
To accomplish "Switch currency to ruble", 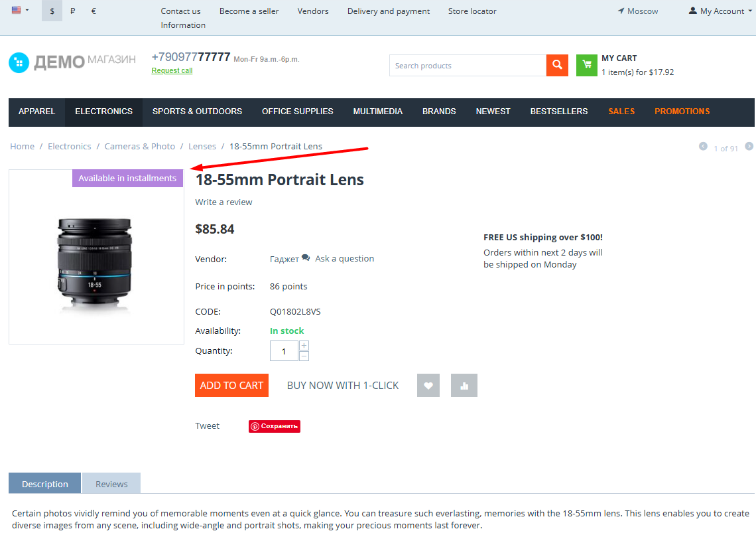I will click(72, 11).
